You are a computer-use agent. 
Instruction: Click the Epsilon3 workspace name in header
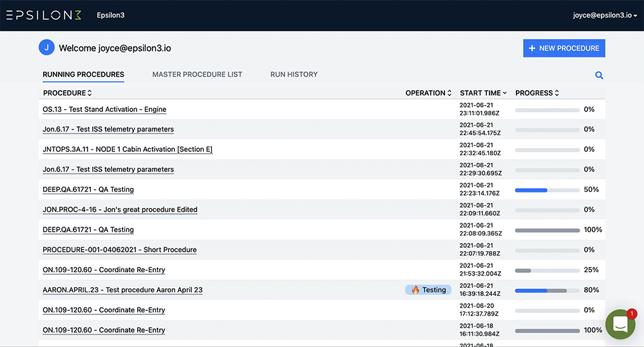[x=111, y=15]
